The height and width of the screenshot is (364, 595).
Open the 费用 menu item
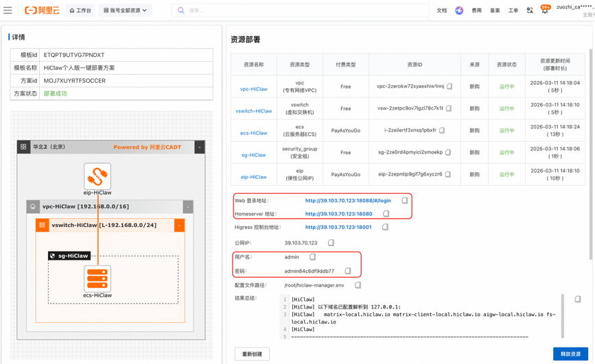(x=476, y=10)
